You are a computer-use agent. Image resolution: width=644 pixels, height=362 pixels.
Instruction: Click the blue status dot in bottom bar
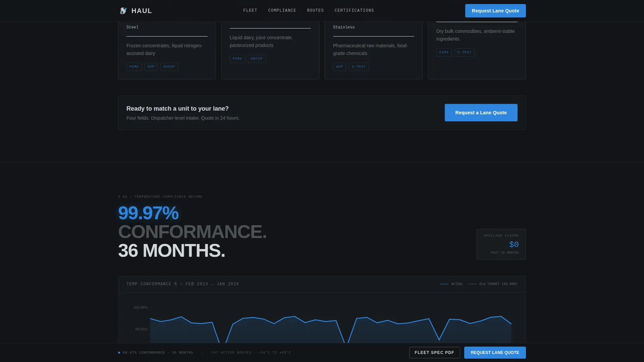pos(119,353)
